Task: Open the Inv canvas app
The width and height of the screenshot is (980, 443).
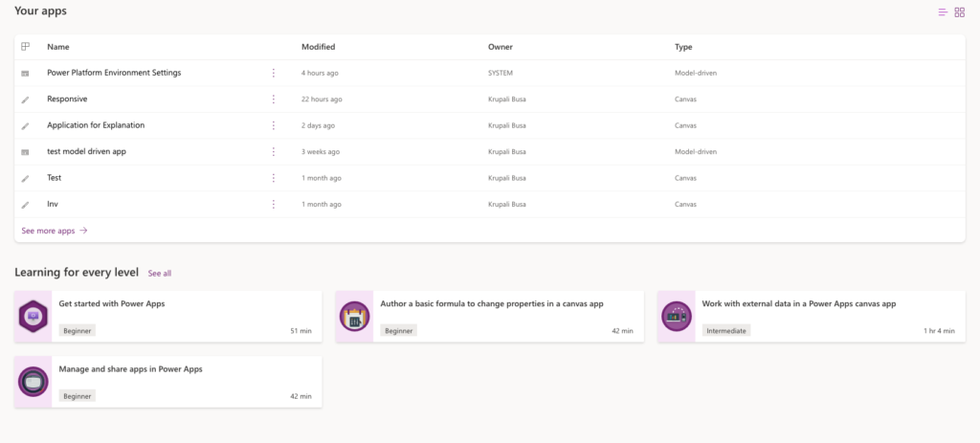Action: coord(53,204)
